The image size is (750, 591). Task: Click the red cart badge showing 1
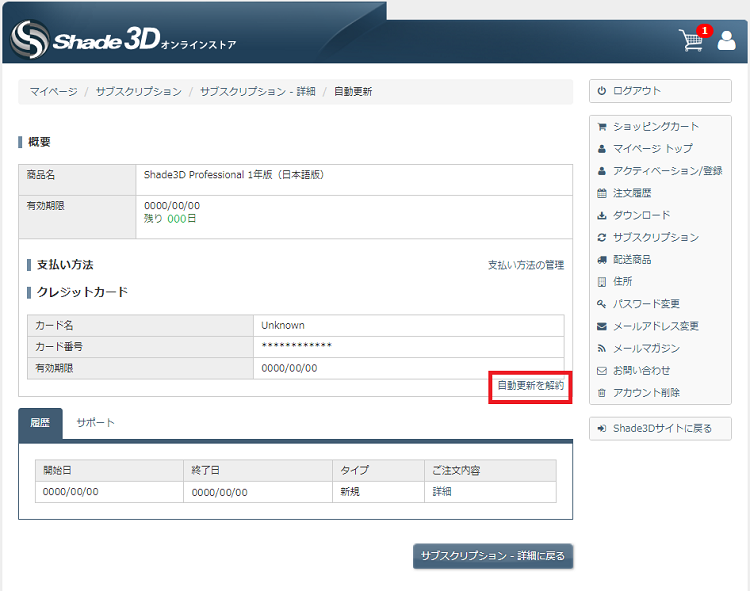[x=704, y=31]
